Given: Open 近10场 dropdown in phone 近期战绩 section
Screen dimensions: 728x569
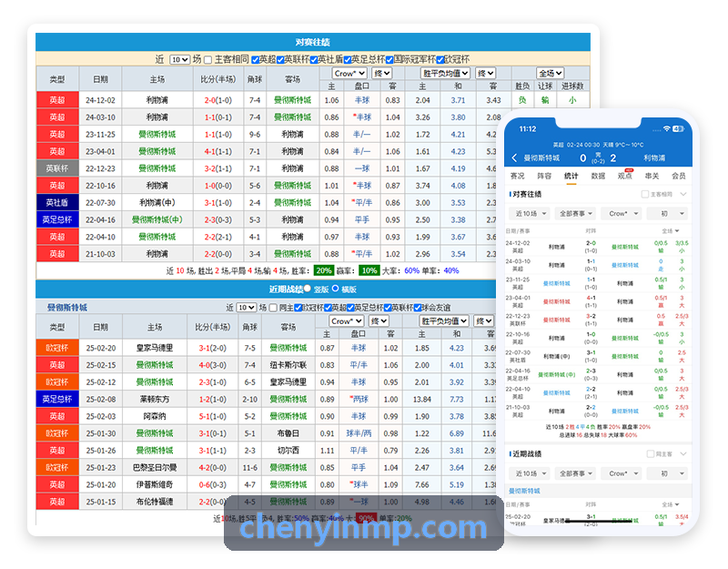Looking at the screenshot, I should click(531, 473).
